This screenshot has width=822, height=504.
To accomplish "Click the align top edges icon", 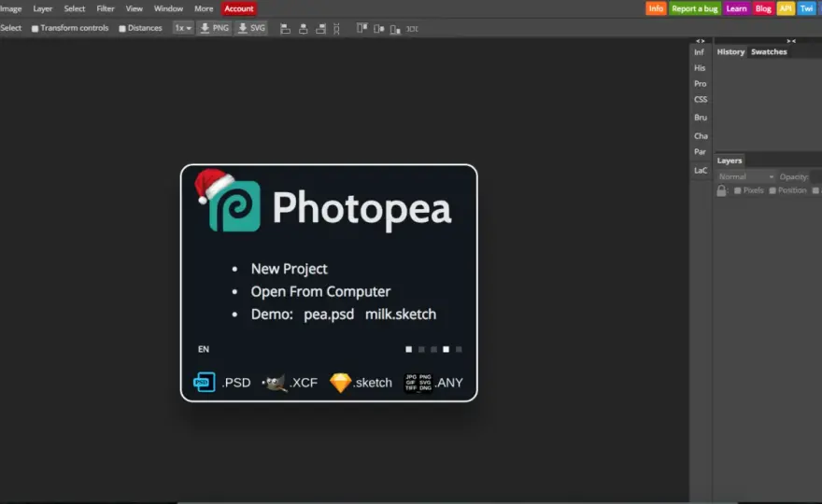I will (x=361, y=28).
